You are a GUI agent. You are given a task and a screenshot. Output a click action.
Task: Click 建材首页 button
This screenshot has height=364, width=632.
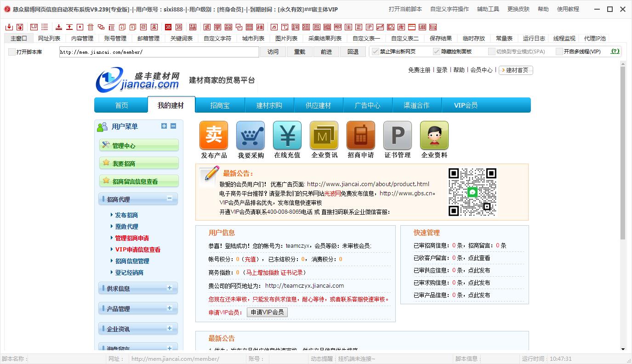pos(516,70)
